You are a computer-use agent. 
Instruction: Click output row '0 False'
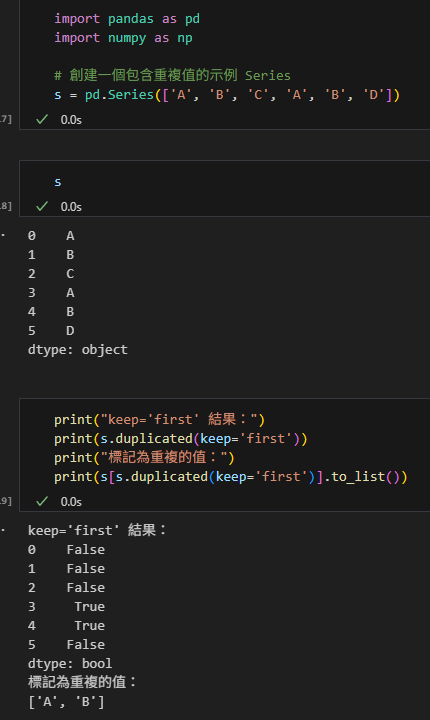(x=66, y=550)
